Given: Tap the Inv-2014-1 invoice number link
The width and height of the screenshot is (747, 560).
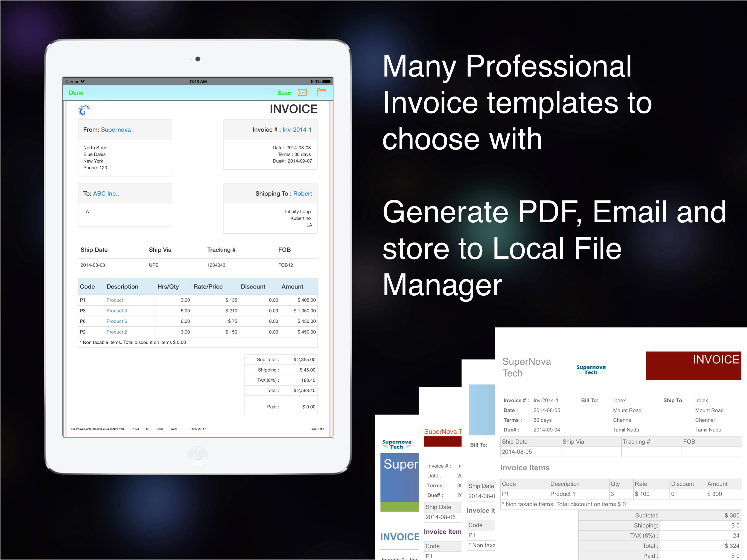Looking at the screenshot, I should pyautogui.click(x=297, y=130).
